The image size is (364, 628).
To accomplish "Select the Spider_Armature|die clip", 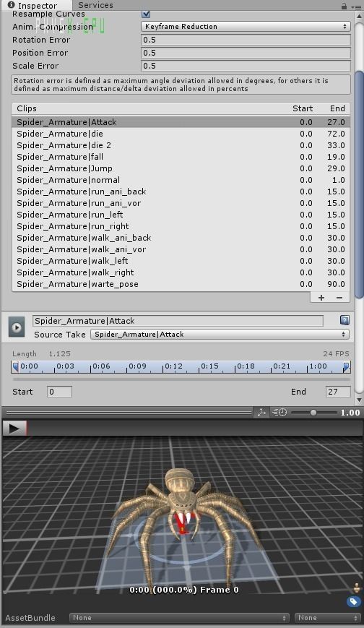I will point(181,134).
